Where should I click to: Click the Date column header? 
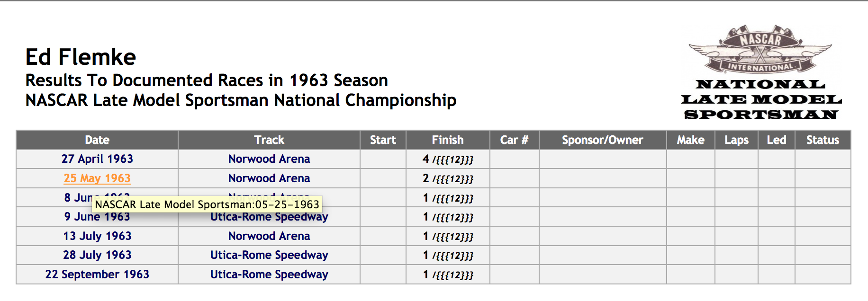point(97,140)
